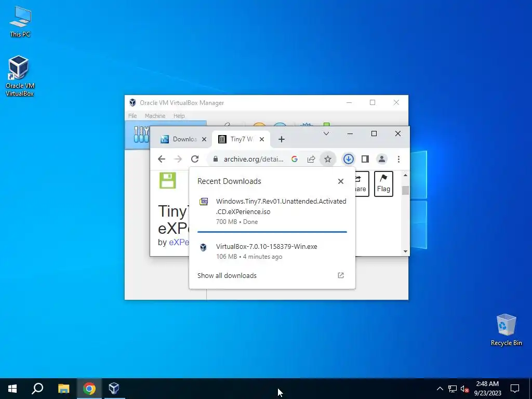Open a new Chrome tab
Image resolution: width=532 pixels, height=399 pixels.
(281, 139)
